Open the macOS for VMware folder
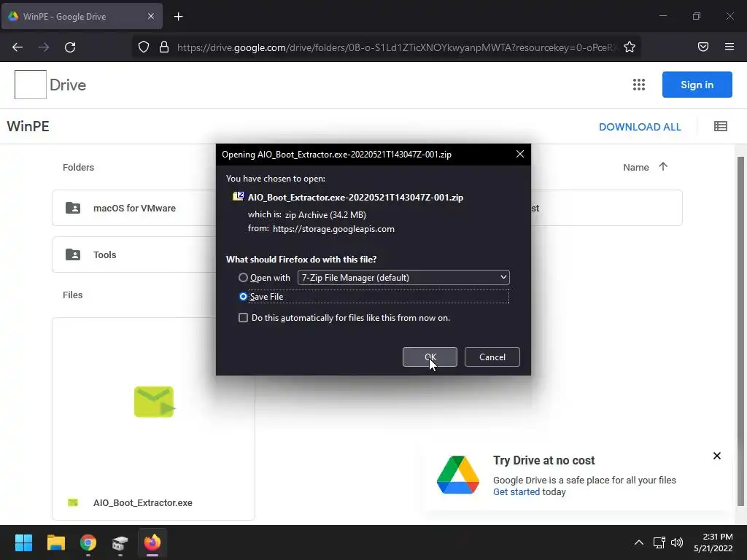This screenshot has width=747, height=560. coord(134,208)
